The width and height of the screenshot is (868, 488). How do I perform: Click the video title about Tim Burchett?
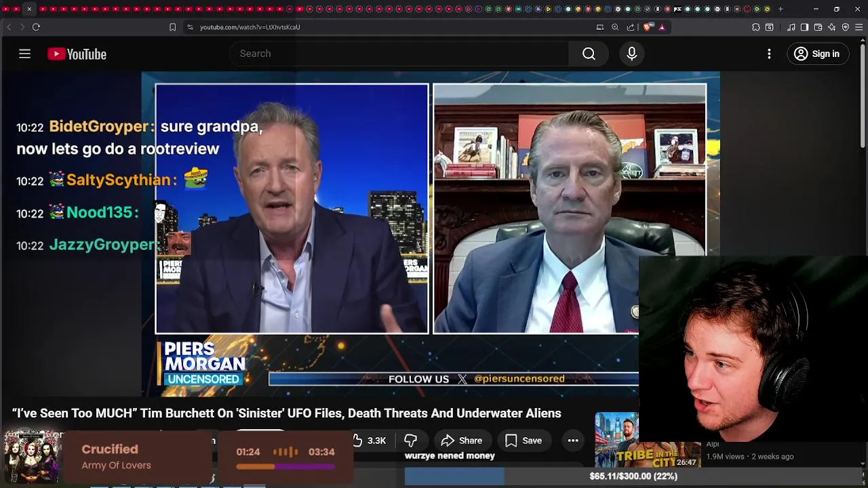[x=286, y=413]
